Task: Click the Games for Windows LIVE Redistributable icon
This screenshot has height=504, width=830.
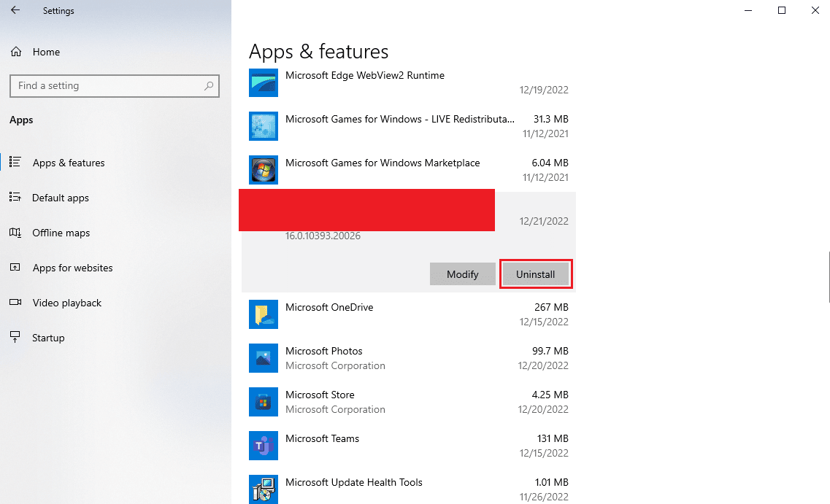Action: click(264, 126)
